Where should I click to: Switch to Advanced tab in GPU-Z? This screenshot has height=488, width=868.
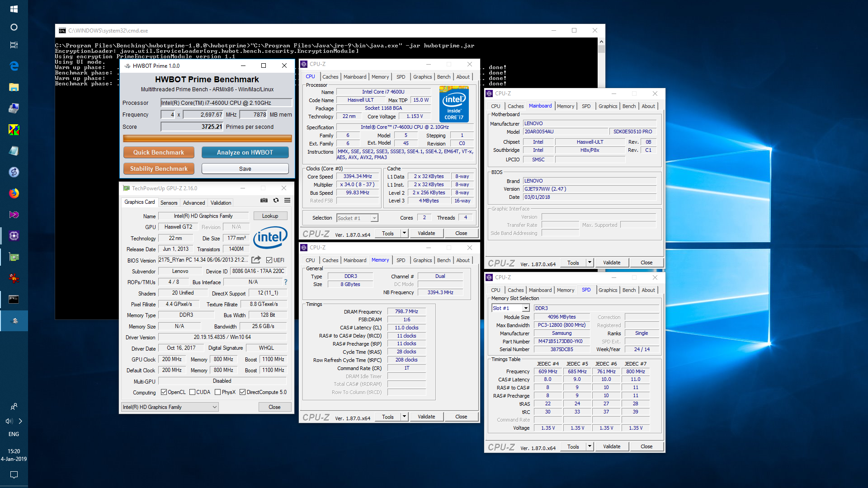(x=194, y=203)
